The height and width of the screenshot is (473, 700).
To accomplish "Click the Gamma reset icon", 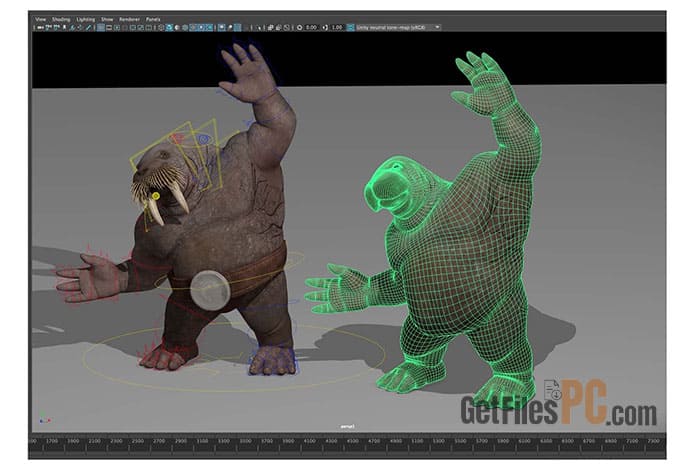I will click(325, 28).
